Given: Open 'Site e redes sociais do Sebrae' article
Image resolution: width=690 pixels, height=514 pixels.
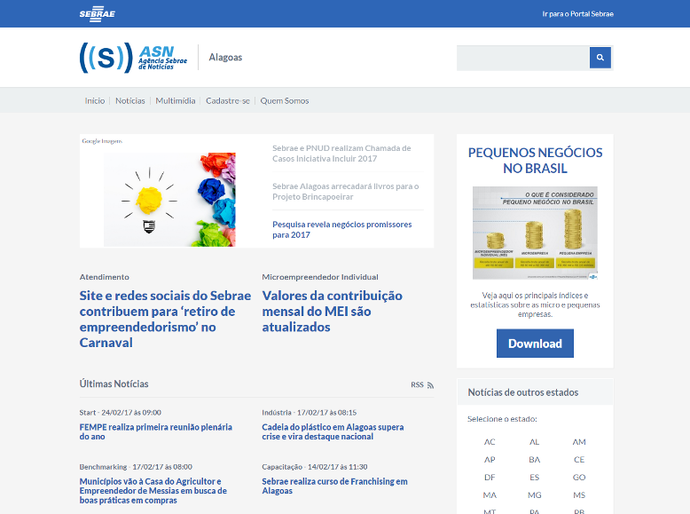Looking at the screenshot, I should [x=165, y=319].
